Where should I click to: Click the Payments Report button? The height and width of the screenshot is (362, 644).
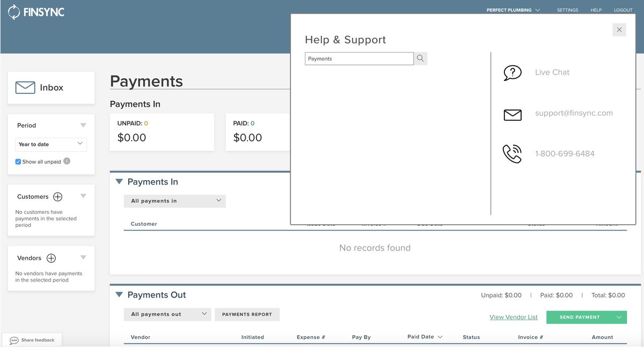tap(247, 314)
